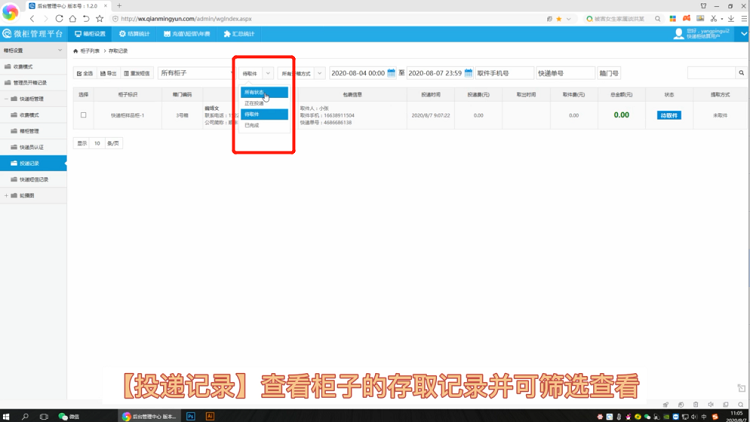
Task: Expand the user account chevron menu
Action: pyautogui.click(x=743, y=34)
